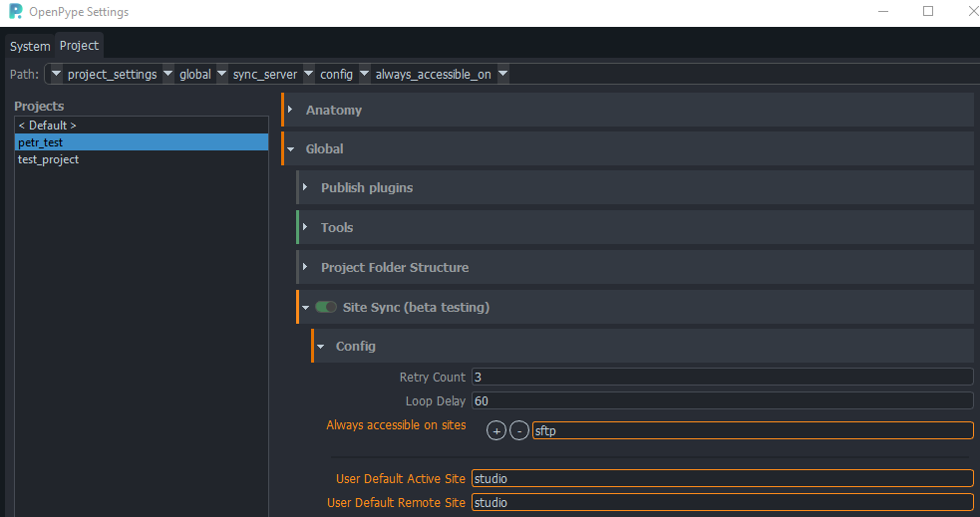Expand the Project Folder Structure section
This screenshot has height=517, width=980.
(x=305, y=267)
